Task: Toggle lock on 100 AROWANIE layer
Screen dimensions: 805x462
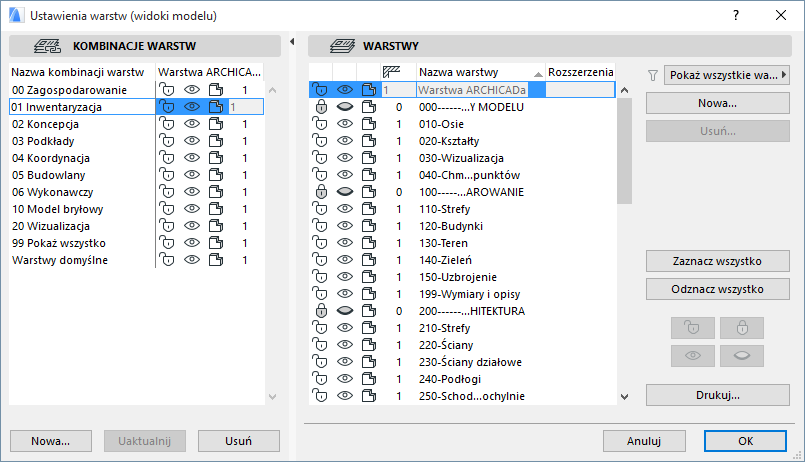Action: tap(321, 191)
